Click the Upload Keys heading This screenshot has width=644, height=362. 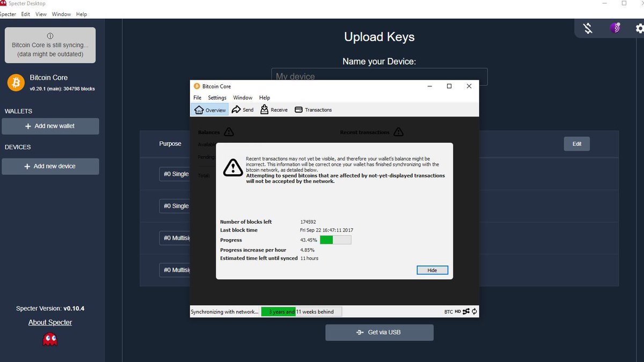(379, 37)
